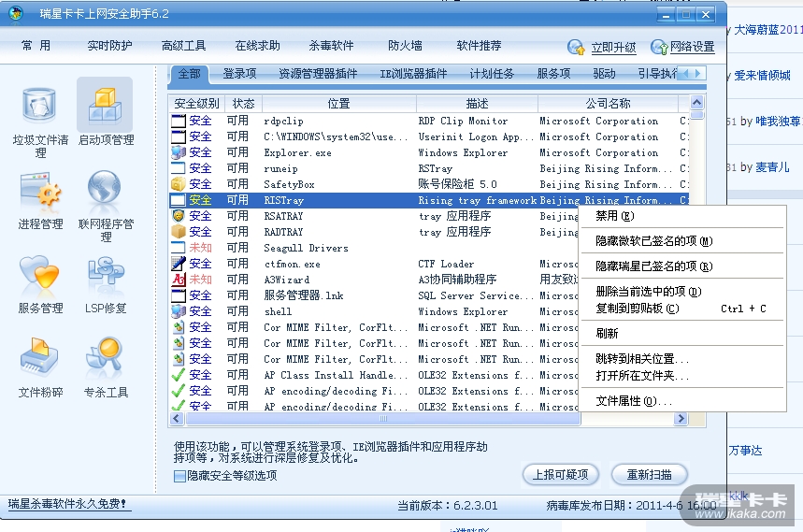The image size is (803, 532).
Task: Click the SafetyBox row icon
Action: pos(179,184)
